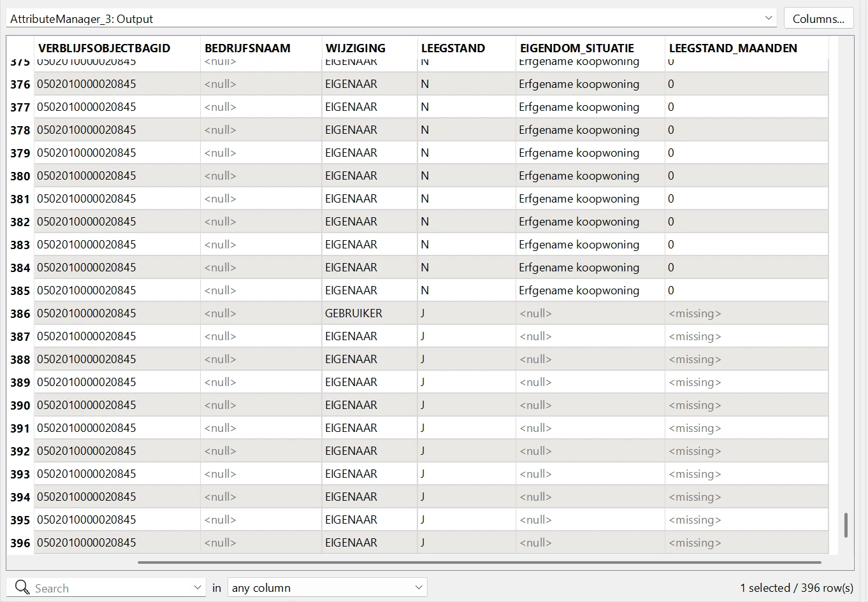Viewport: 868px width, 602px height.
Task: Click the LEEGSTAND column header
Action: [x=453, y=48]
